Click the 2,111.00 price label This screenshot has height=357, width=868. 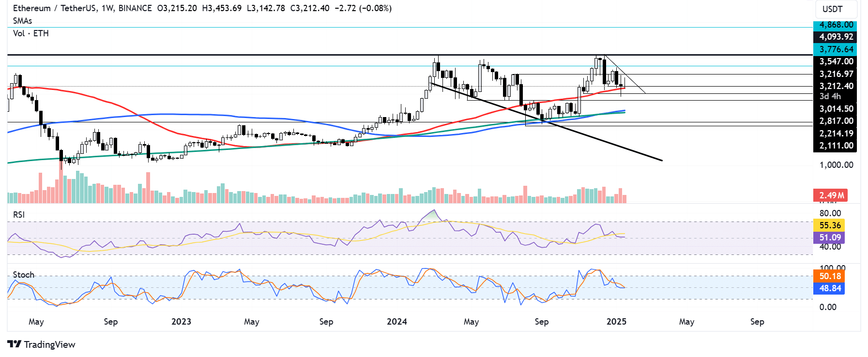835,146
